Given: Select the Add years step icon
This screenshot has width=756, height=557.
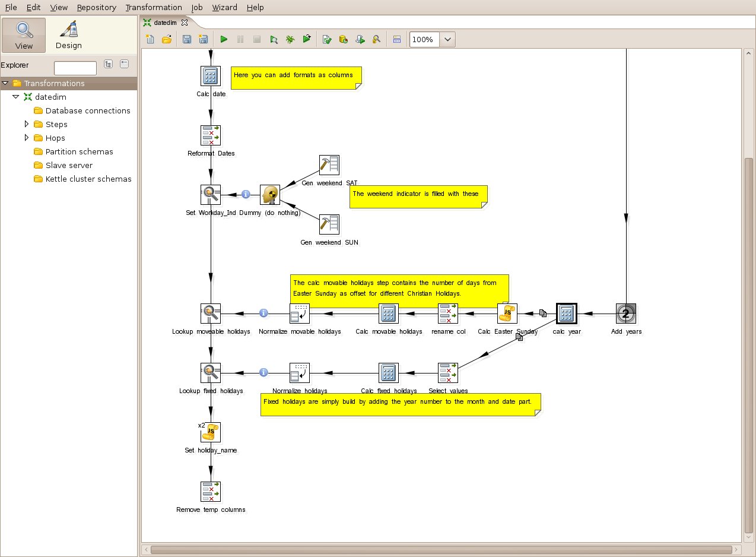Looking at the screenshot, I should 626,313.
